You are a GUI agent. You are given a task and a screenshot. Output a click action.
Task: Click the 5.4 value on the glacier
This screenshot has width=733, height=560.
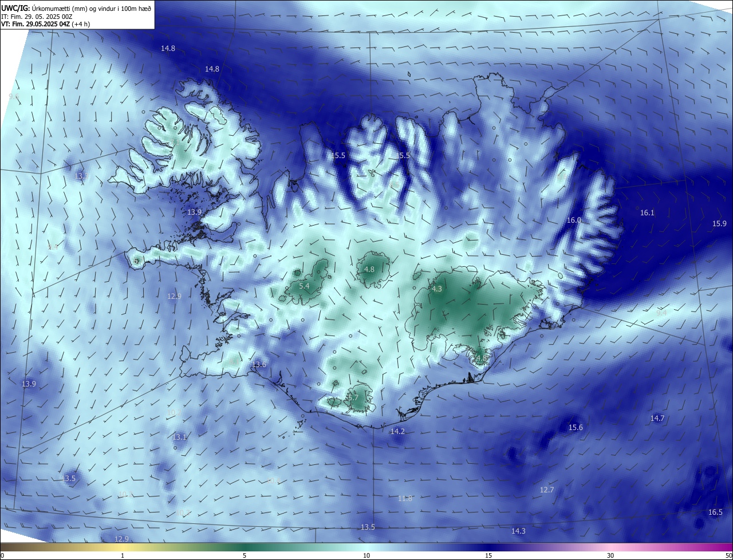pos(304,286)
